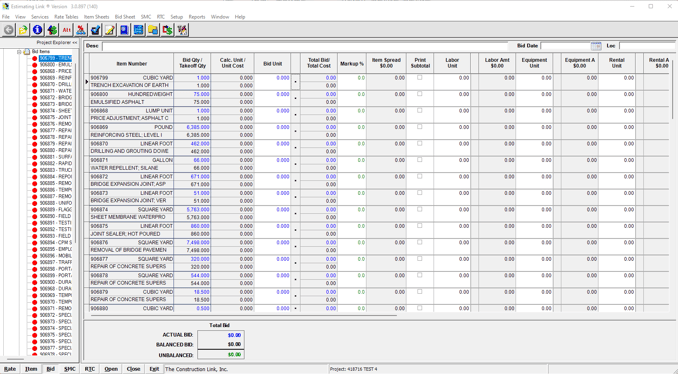Open the Rate Tables menu
The height and width of the screenshot is (374, 678).
pos(66,17)
